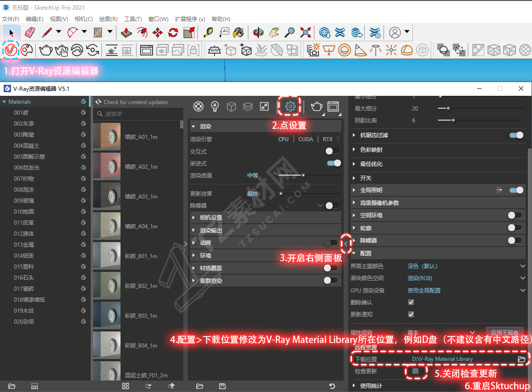Screen dimensions: 532x392
Task: Open the 帮助(H) menu
Action: (x=221, y=19)
